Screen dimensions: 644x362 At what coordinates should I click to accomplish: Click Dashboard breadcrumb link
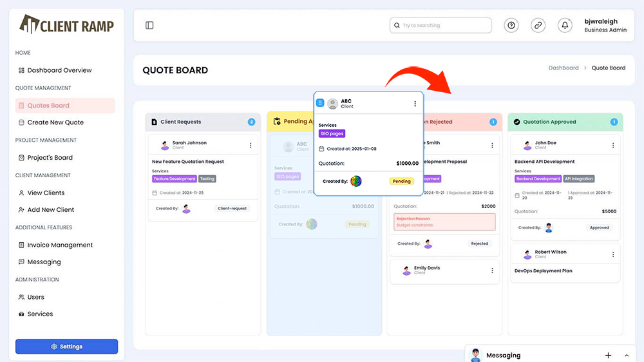563,68
